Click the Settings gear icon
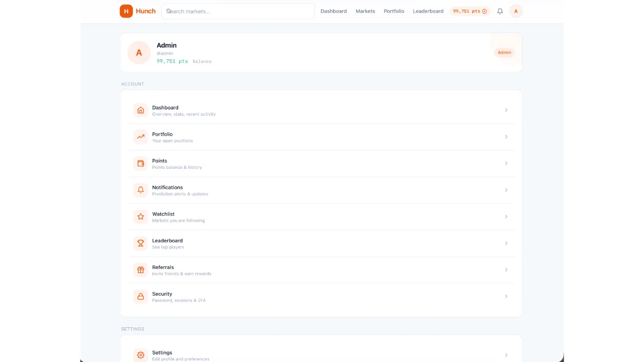 point(141,355)
